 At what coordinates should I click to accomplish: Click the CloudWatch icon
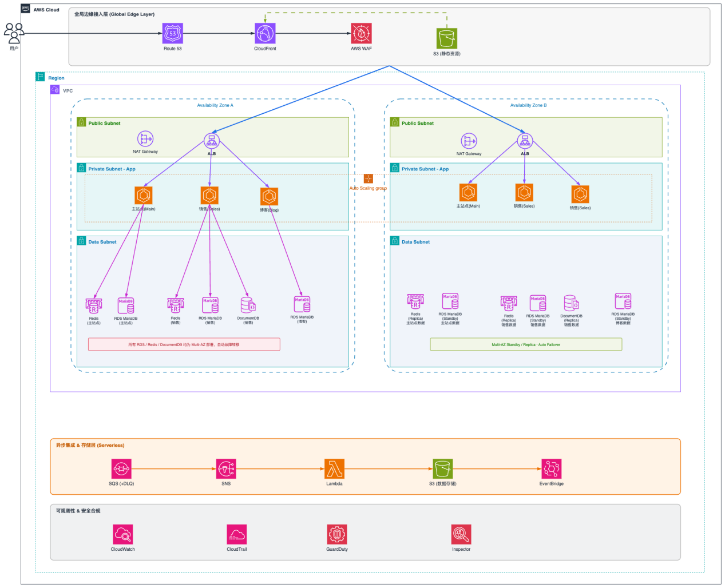coord(123,534)
